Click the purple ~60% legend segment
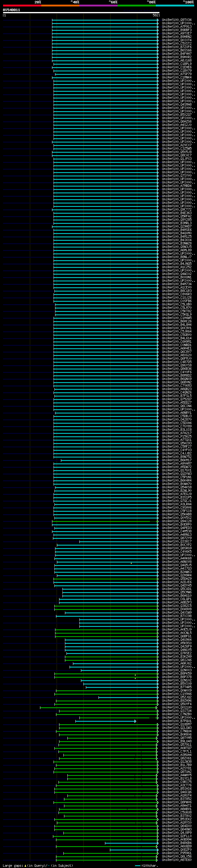Image resolution: width=197 pixels, height=868 pixels. (99, 6)
